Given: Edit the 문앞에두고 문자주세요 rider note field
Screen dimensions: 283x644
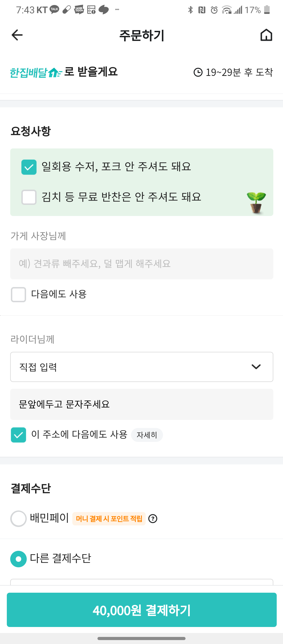Looking at the screenshot, I should 141,404.
